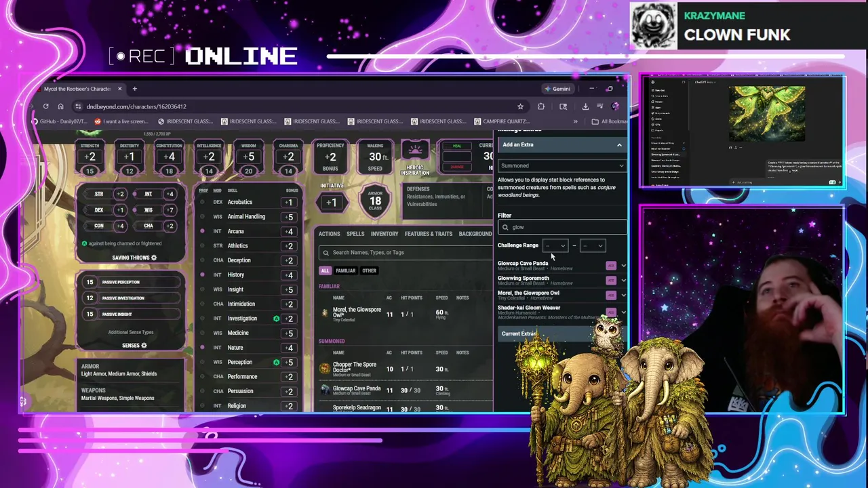Open the Summoned extra type dropdown
This screenshot has height=488, width=868.
click(562, 165)
